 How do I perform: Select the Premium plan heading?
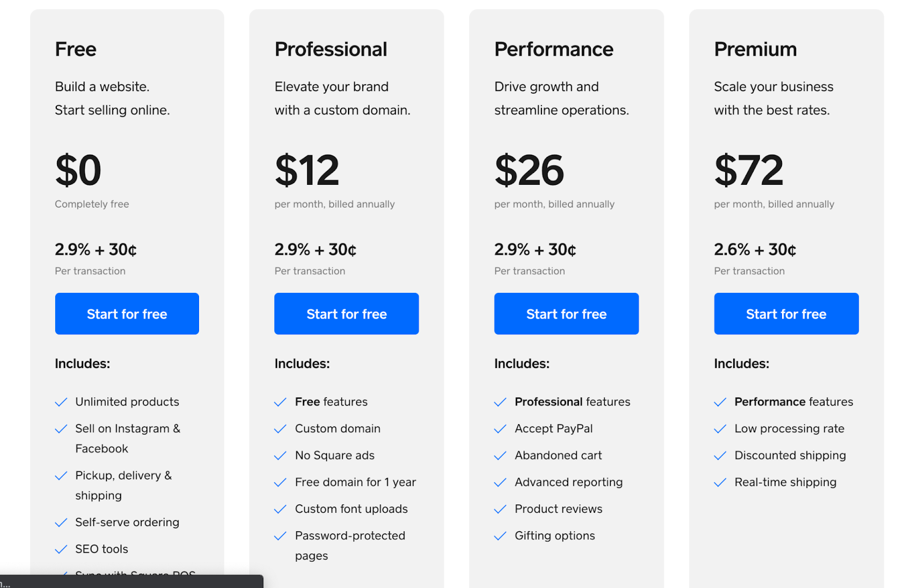coord(755,49)
